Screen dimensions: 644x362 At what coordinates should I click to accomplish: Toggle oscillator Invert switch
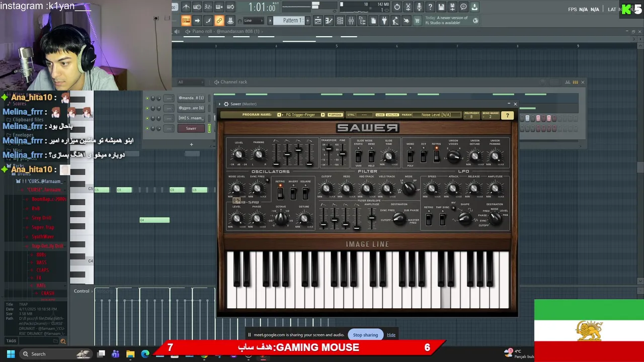(293, 194)
